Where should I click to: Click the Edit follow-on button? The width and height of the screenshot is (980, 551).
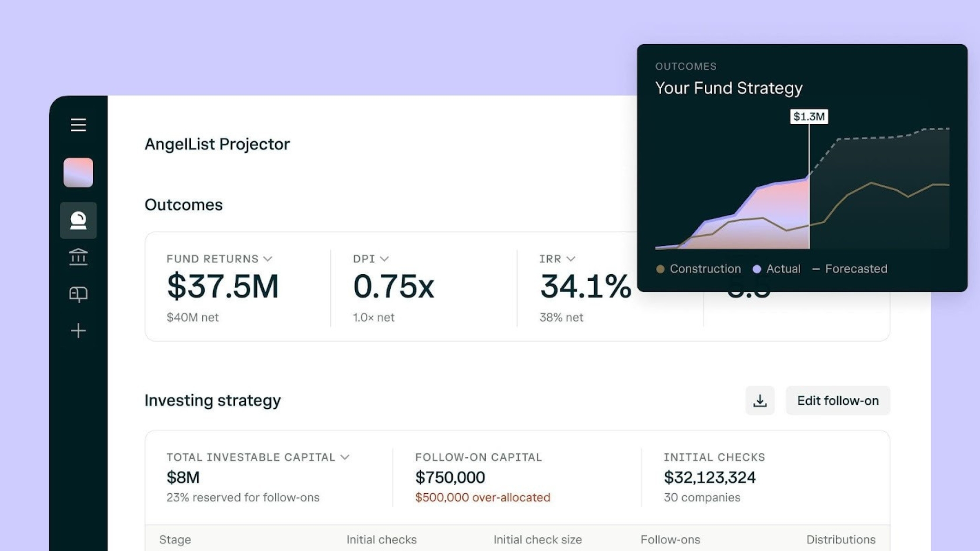pos(838,400)
